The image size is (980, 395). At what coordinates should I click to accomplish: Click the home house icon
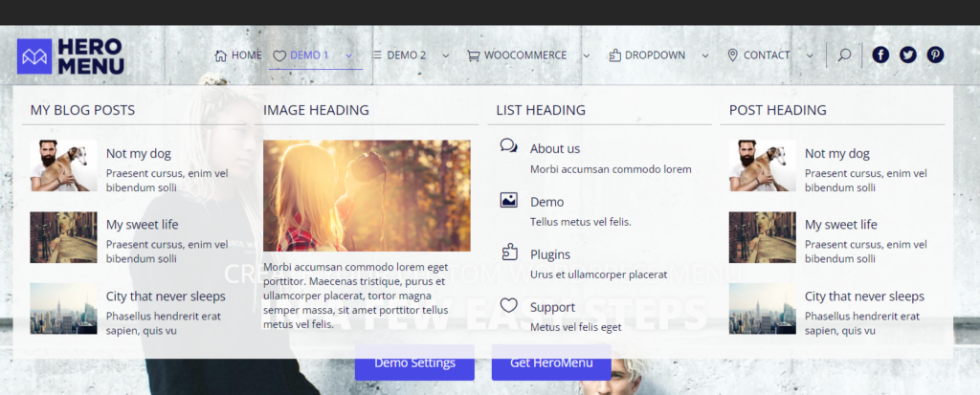tap(220, 55)
